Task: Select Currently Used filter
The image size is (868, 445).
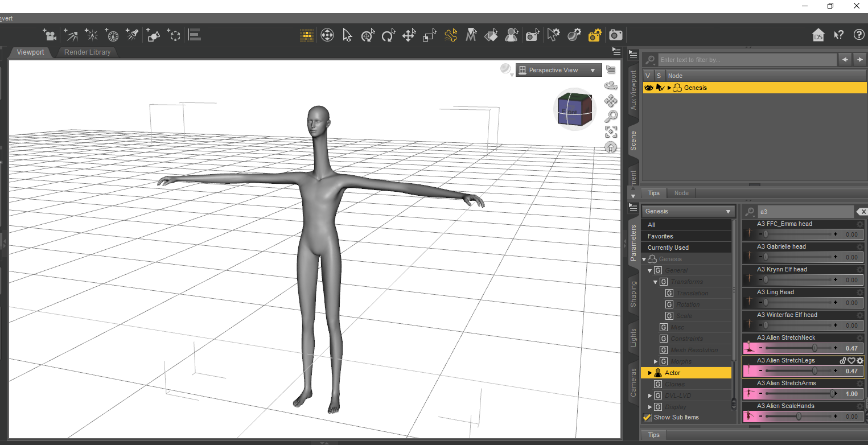Action: coord(668,248)
